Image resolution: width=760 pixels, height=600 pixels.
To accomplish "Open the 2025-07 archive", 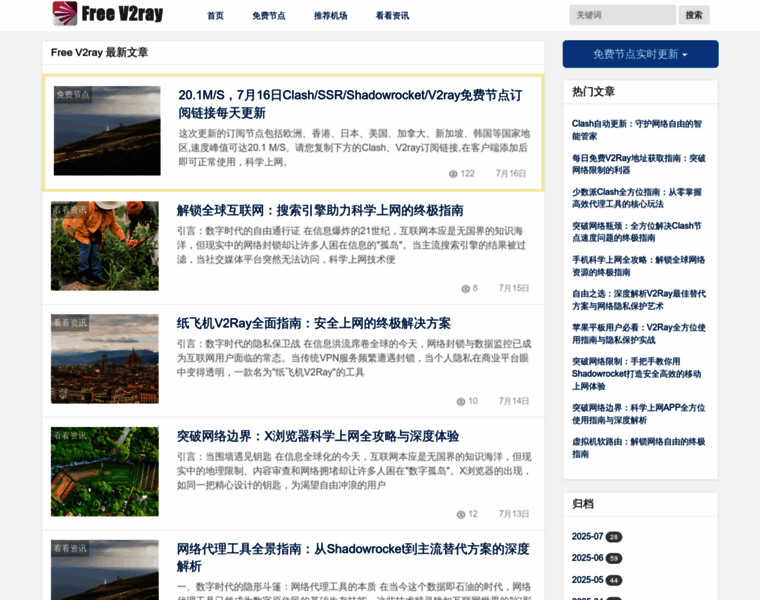I will tap(587, 537).
